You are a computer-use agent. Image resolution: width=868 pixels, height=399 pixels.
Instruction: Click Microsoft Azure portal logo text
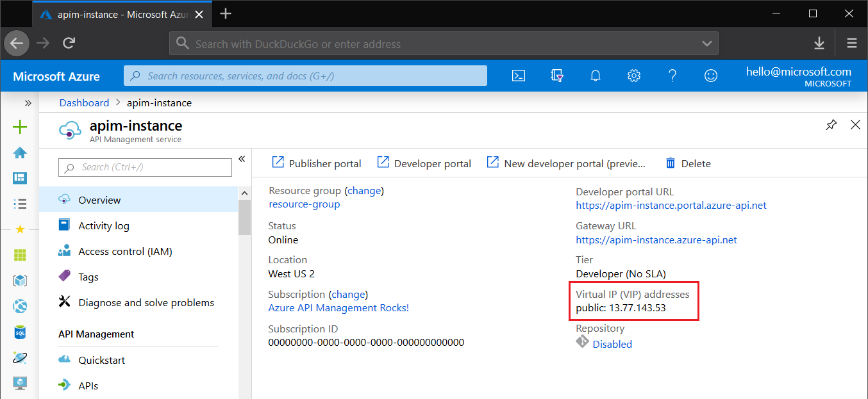pyautogui.click(x=56, y=76)
